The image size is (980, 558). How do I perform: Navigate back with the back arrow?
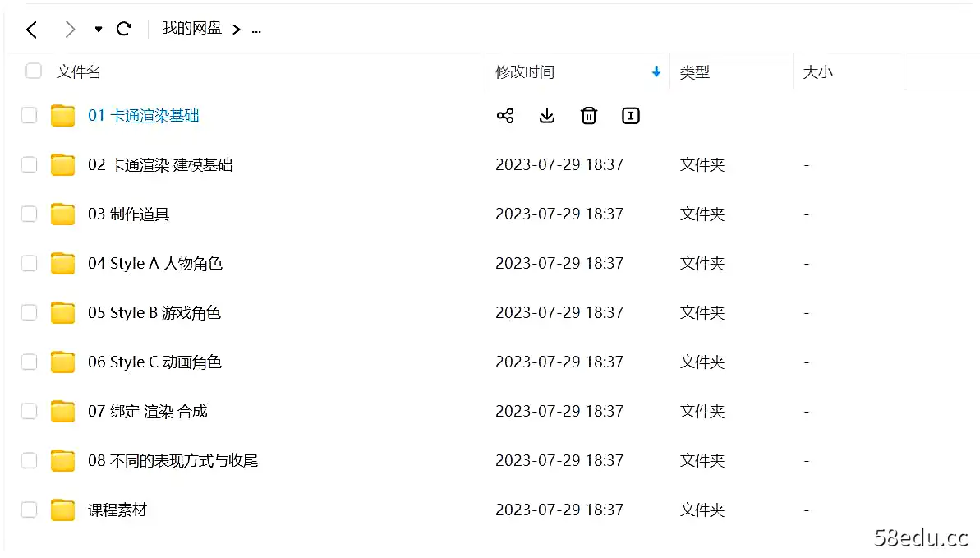click(x=31, y=29)
